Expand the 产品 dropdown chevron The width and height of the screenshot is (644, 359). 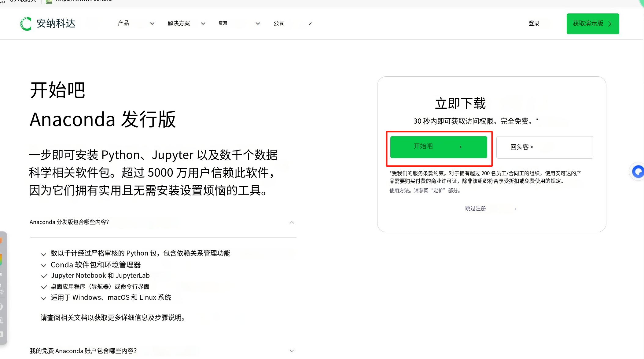pyautogui.click(x=152, y=24)
